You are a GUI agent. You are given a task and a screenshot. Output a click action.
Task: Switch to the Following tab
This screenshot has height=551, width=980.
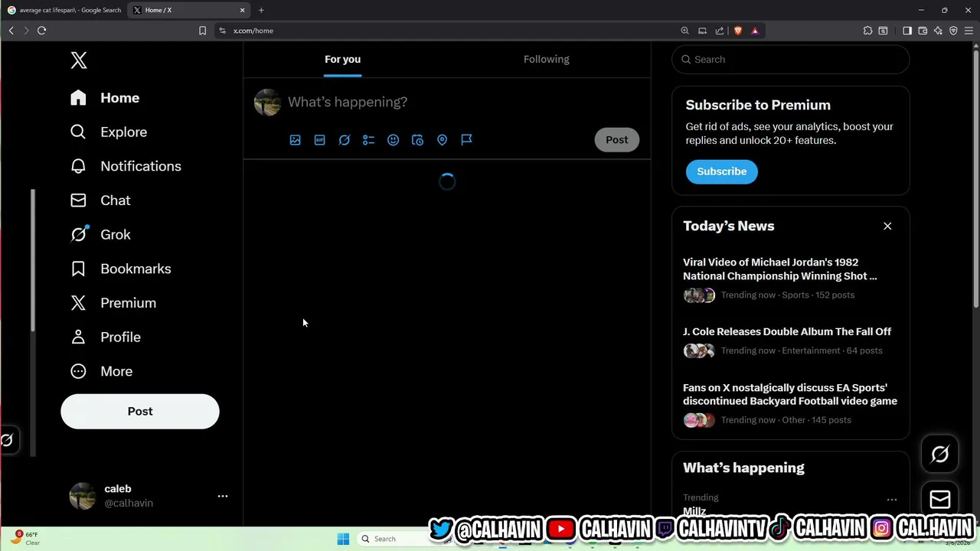547,59
